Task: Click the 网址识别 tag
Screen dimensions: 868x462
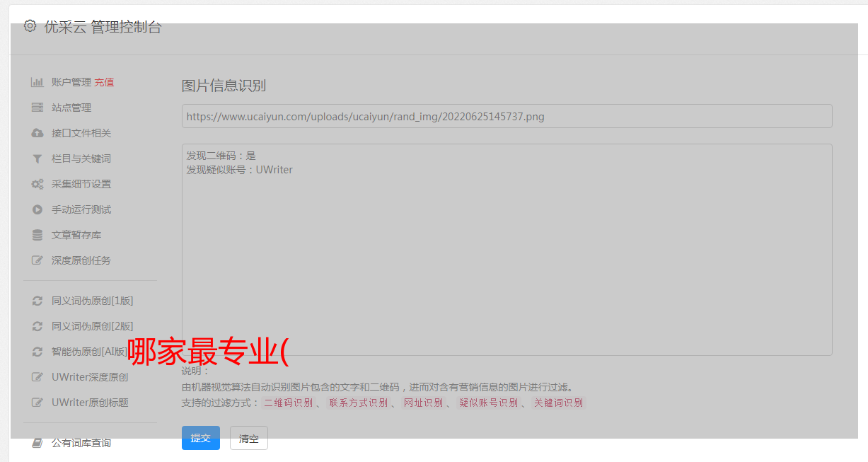Action: [x=423, y=403]
